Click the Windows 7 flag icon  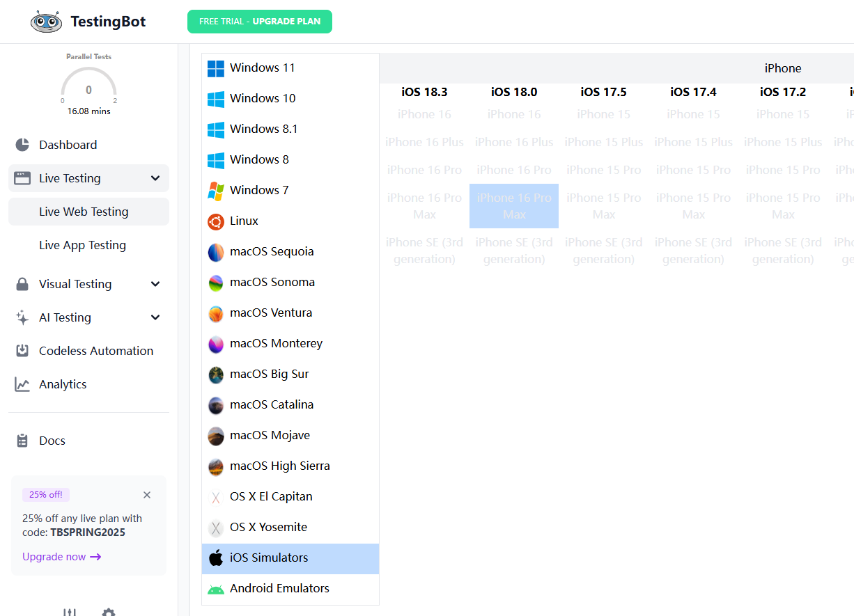click(x=216, y=191)
